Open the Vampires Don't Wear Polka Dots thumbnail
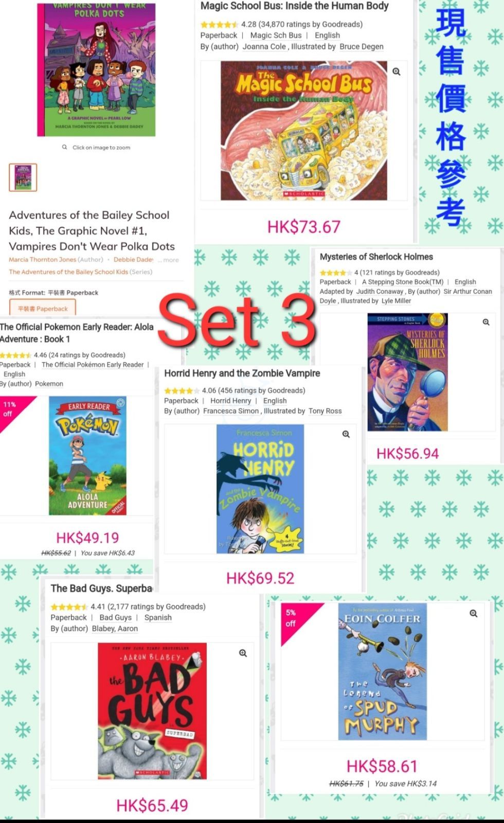Image resolution: width=504 pixels, height=823 pixels. (x=23, y=177)
